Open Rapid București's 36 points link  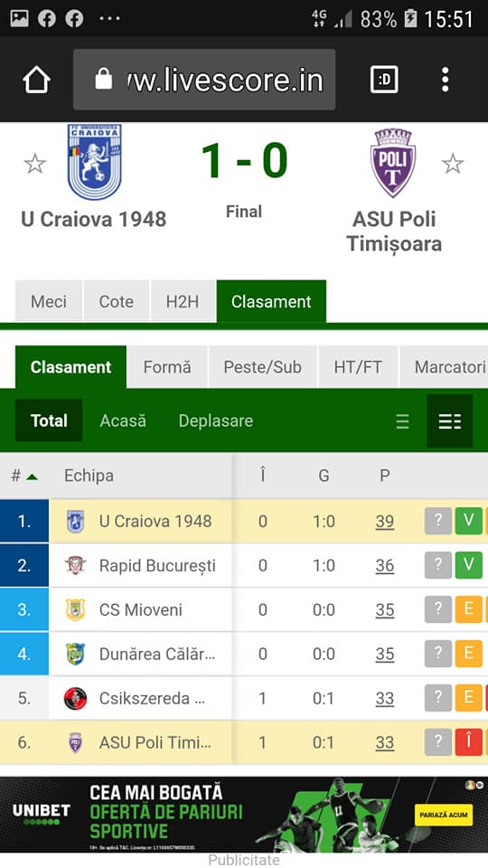[385, 565]
